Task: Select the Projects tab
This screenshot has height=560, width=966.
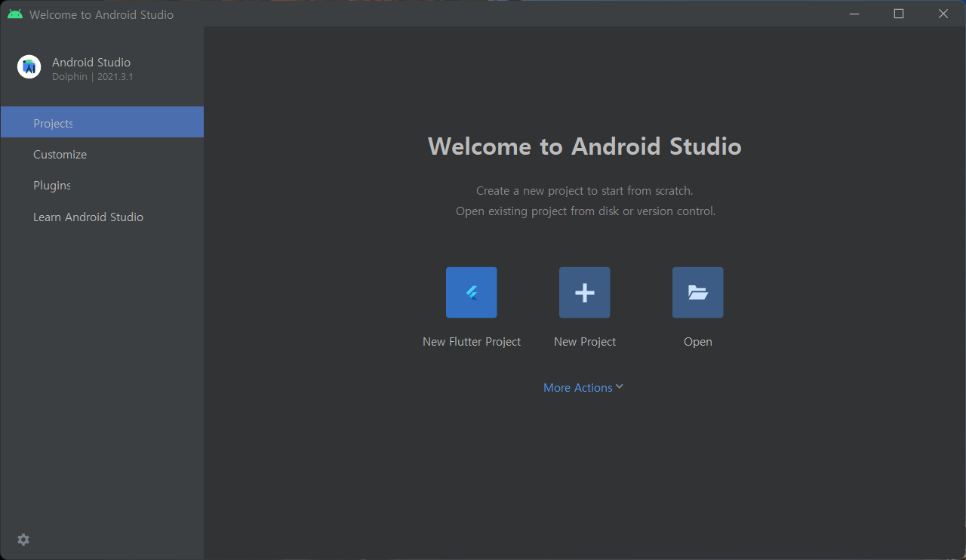Action: (x=102, y=122)
